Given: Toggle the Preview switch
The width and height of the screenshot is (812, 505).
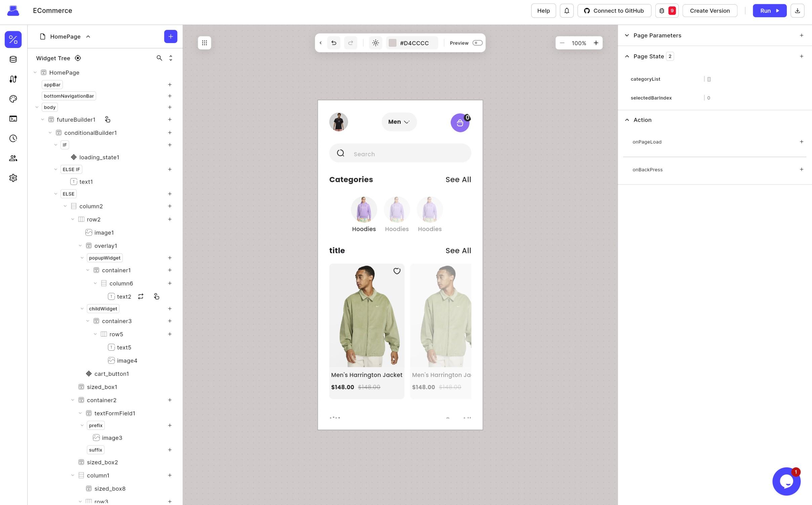Looking at the screenshot, I should (477, 43).
